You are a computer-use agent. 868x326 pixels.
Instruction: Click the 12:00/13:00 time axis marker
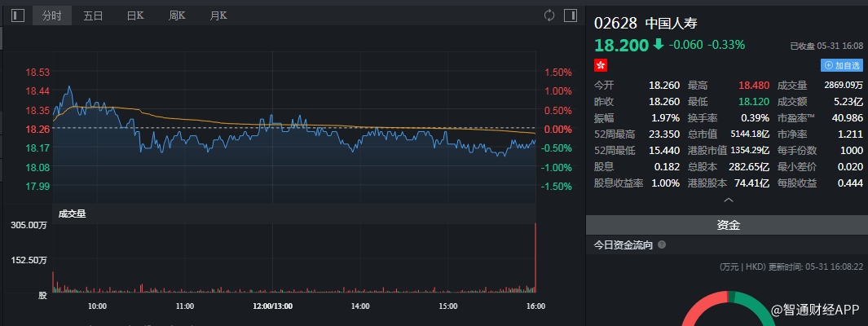point(273,306)
